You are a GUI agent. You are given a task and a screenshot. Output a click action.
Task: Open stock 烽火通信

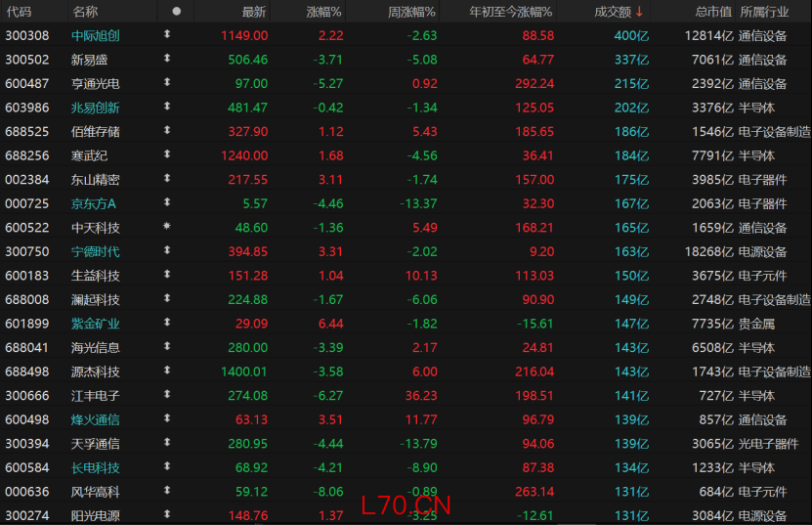pyautogui.click(x=96, y=419)
